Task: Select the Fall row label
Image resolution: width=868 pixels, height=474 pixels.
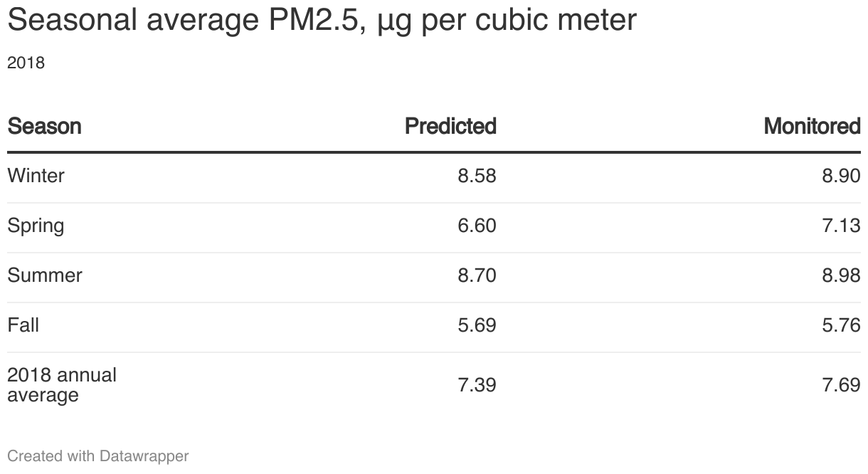Action: [23, 325]
